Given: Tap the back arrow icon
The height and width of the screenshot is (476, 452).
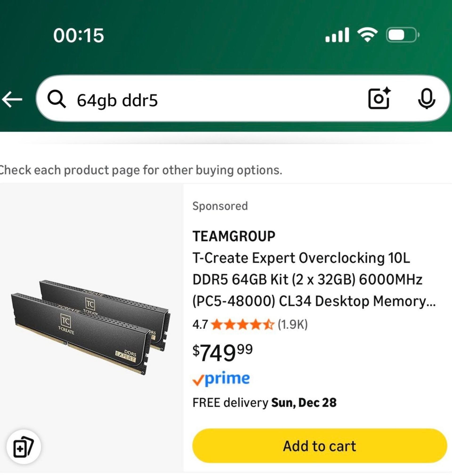Looking at the screenshot, I should 12,99.
